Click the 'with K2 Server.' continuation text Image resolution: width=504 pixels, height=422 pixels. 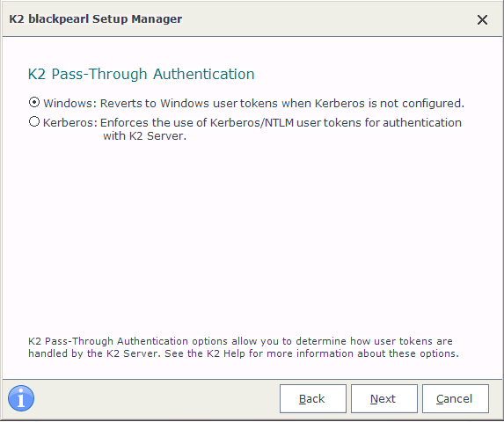pyautogui.click(x=144, y=136)
